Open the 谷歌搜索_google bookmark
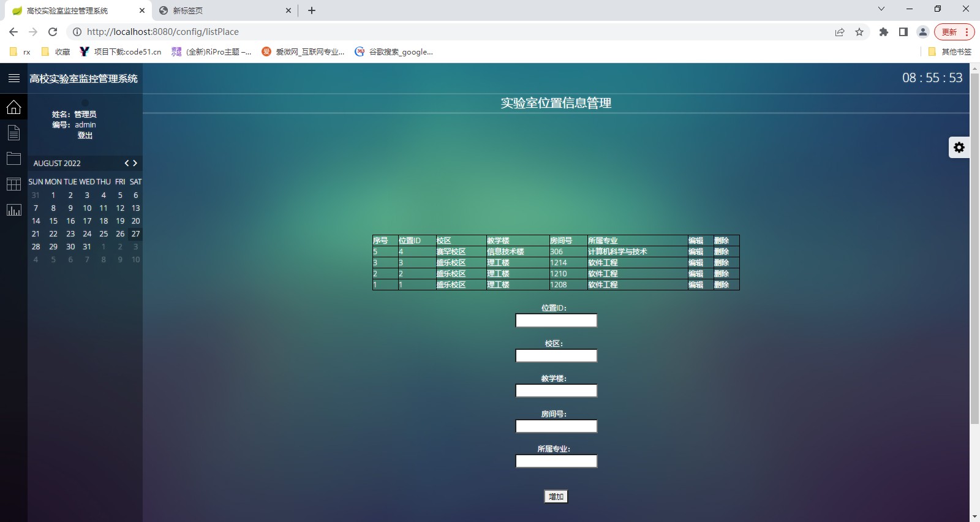Image resolution: width=980 pixels, height=522 pixels. coord(394,51)
